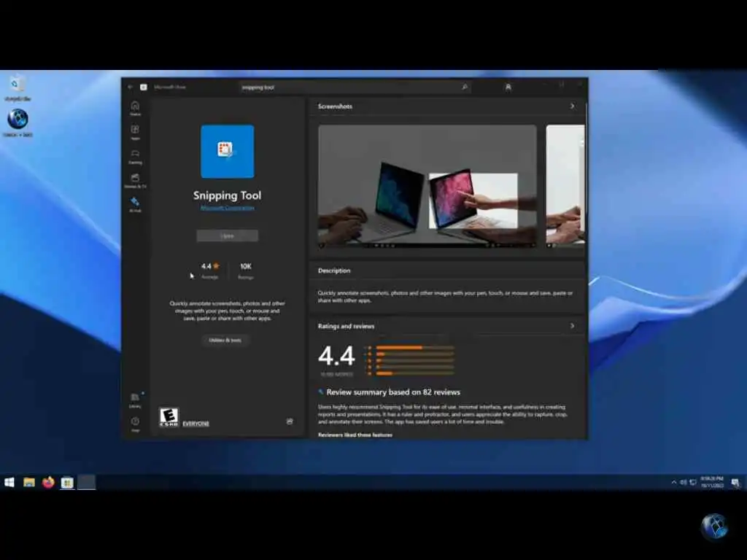The width and height of the screenshot is (747, 560).
Task: Click the share icon beside ESRB rating
Action: (290, 421)
